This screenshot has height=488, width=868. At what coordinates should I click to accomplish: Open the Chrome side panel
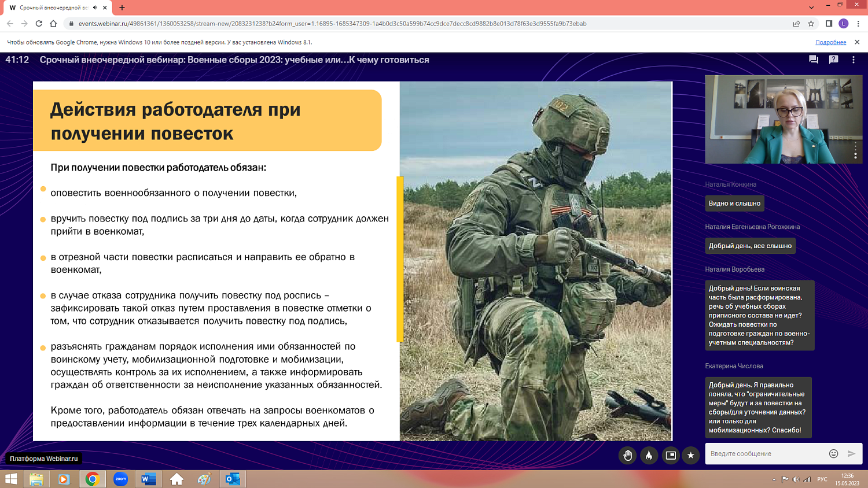[x=829, y=24]
